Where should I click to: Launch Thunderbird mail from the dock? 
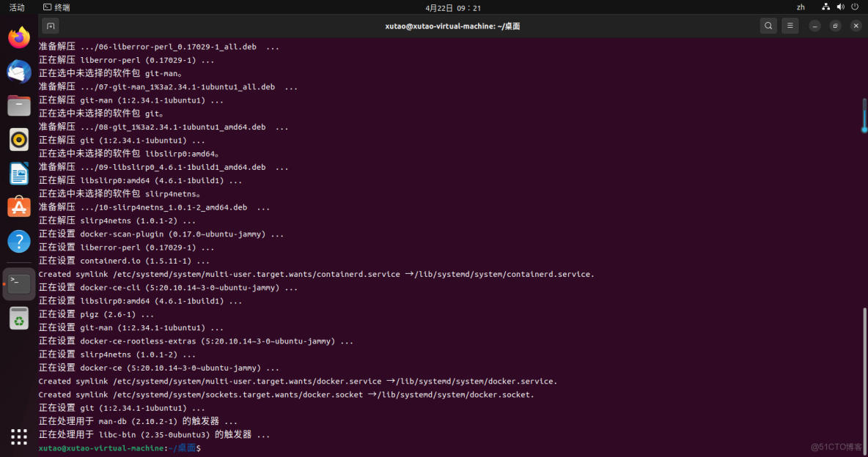(x=19, y=72)
